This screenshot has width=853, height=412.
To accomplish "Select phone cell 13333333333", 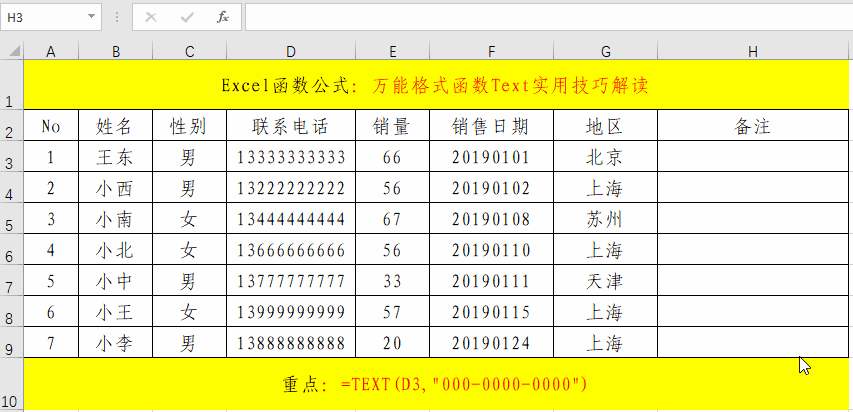I will click(x=291, y=156).
